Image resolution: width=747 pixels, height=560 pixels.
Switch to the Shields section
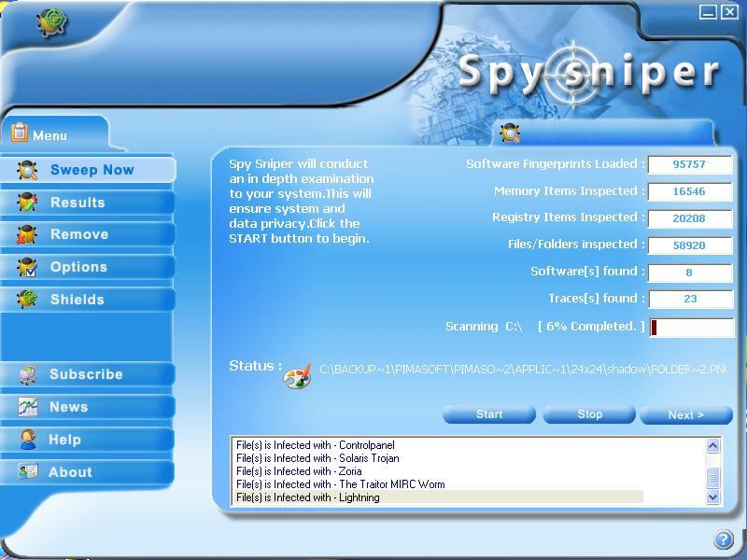click(x=87, y=300)
